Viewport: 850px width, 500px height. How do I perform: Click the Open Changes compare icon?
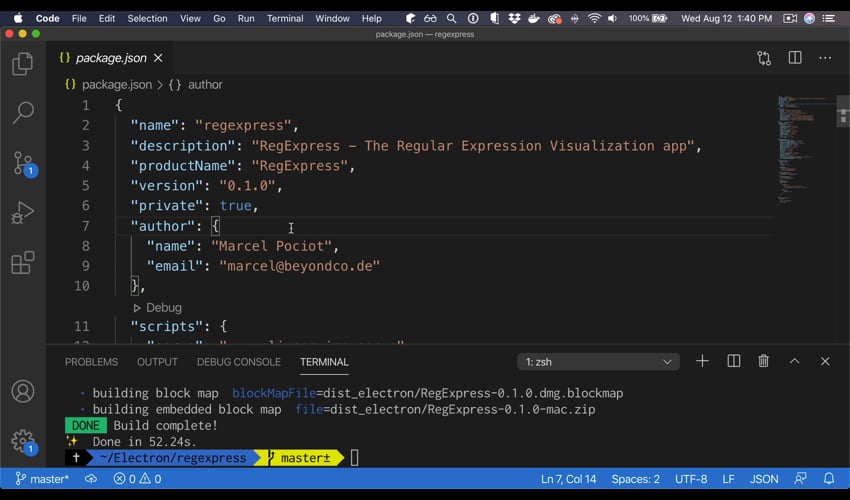click(x=764, y=58)
